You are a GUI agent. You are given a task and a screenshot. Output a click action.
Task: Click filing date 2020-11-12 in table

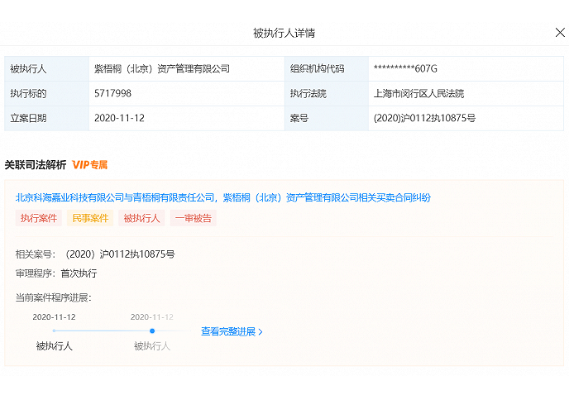click(119, 118)
